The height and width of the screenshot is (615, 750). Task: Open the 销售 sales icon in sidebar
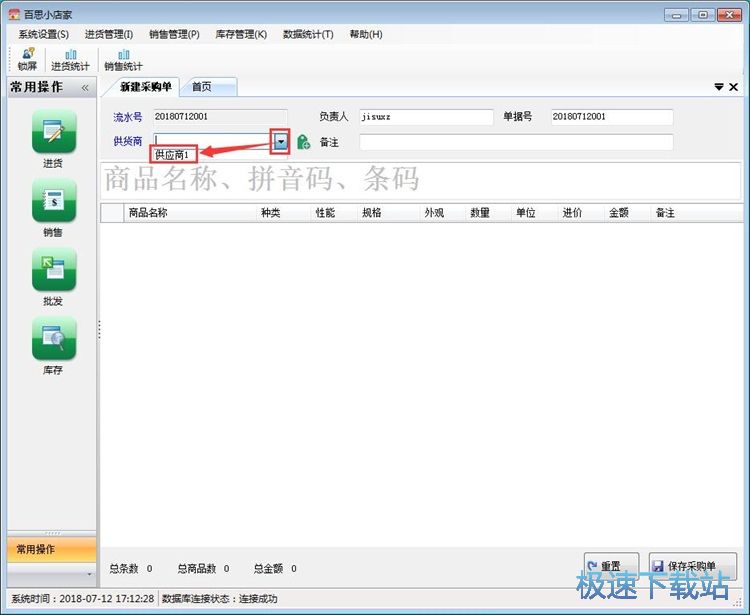54,200
